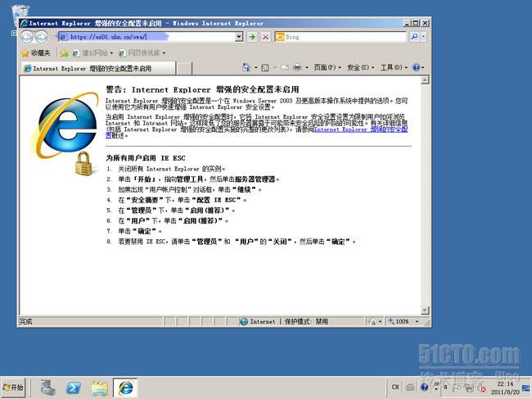Image resolution: width=532 pixels, height=399 pixels.
Task: Click the scroll down arrow on page scrollbar
Action: point(425,310)
